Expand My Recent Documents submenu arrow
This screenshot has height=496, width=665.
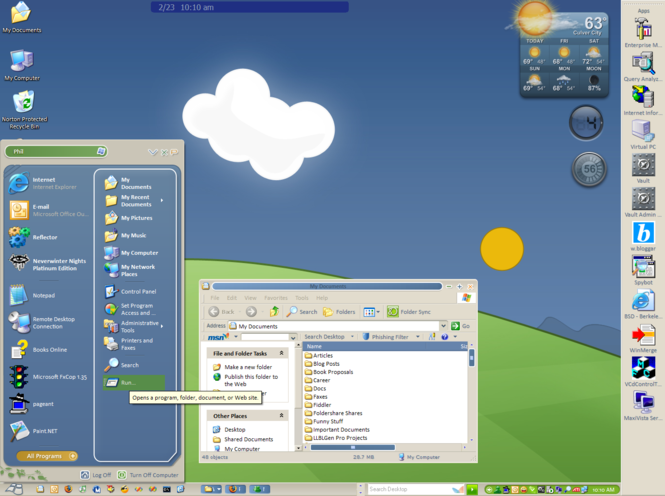162,201
